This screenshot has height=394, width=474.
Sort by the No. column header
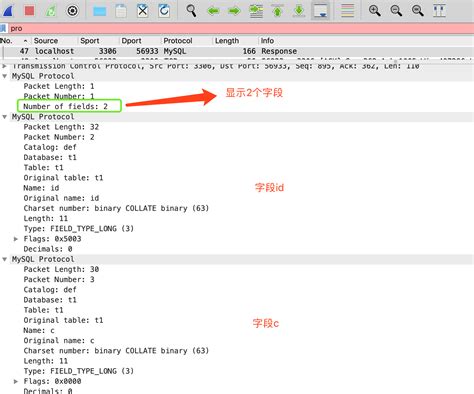coord(14,41)
